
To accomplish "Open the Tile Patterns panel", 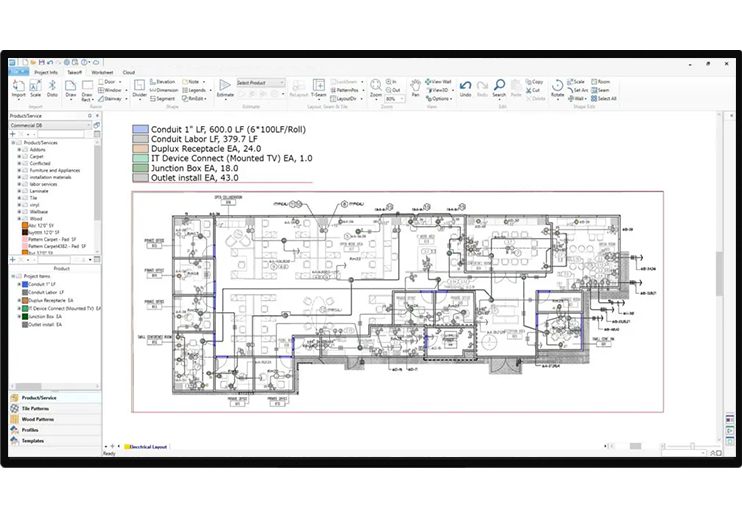I will [38, 408].
